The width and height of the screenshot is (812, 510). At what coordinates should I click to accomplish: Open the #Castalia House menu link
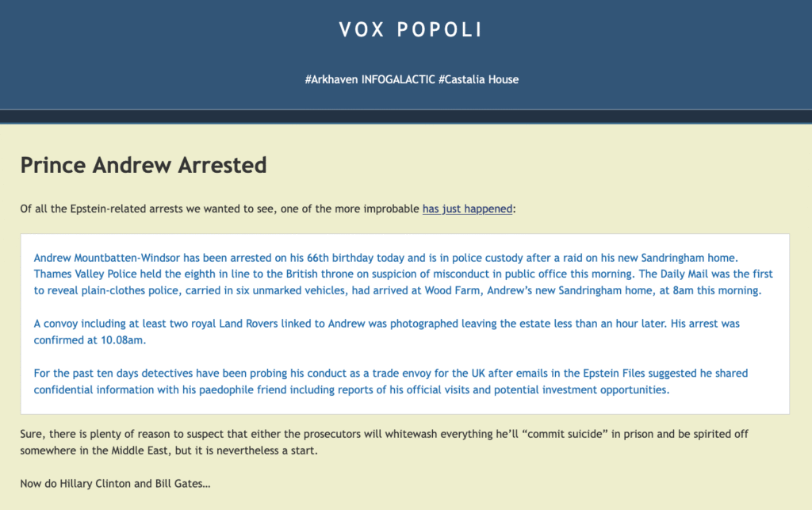tap(478, 79)
